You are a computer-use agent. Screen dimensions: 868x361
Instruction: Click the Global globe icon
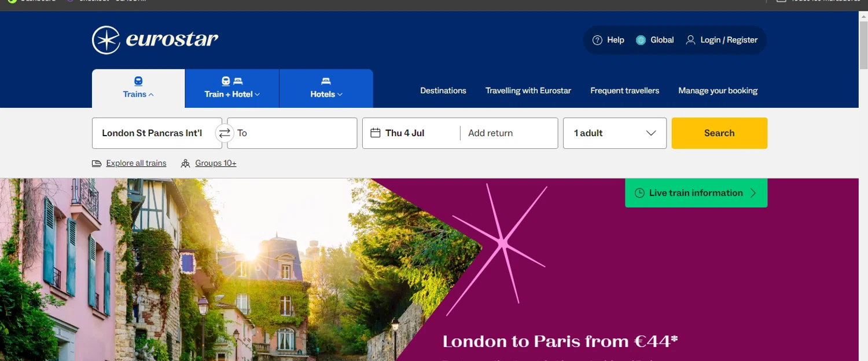pos(641,40)
